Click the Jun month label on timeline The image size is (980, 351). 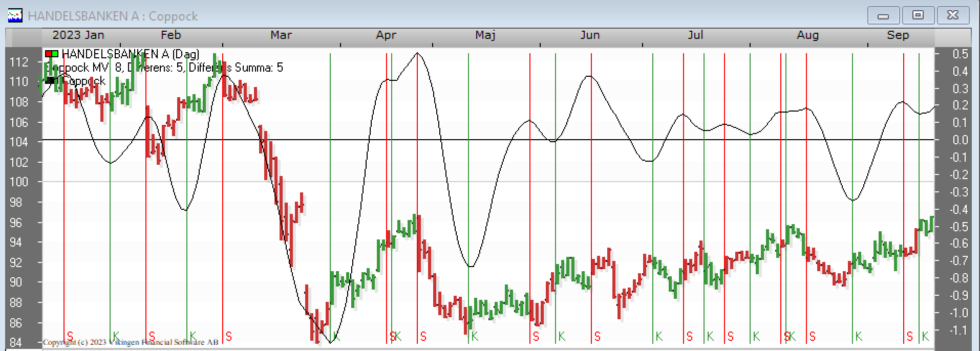[590, 35]
